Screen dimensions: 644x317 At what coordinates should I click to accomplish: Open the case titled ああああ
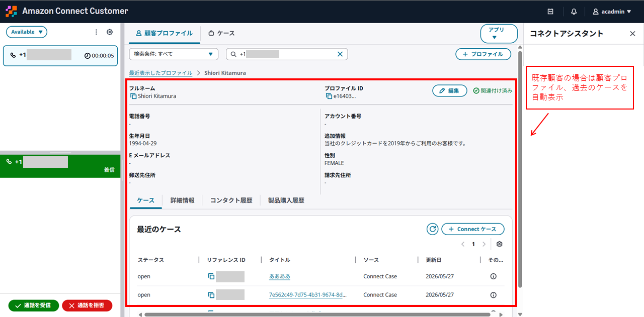(280, 276)
